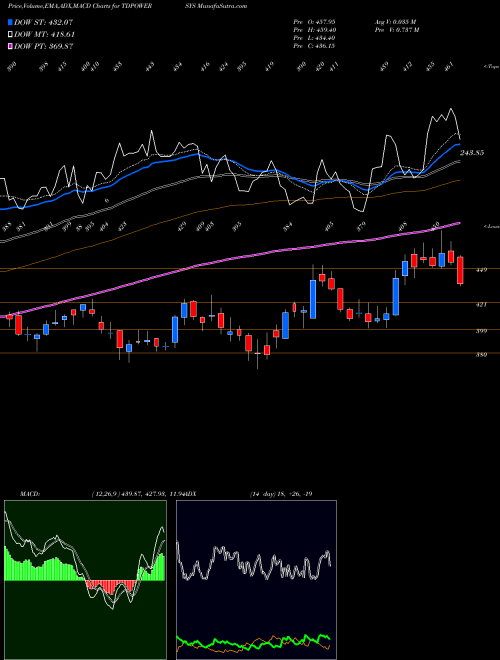Viewport: 500px width, 660px height.
Task: Open the ADX indicator chart panel
Action: pos(256,580)
